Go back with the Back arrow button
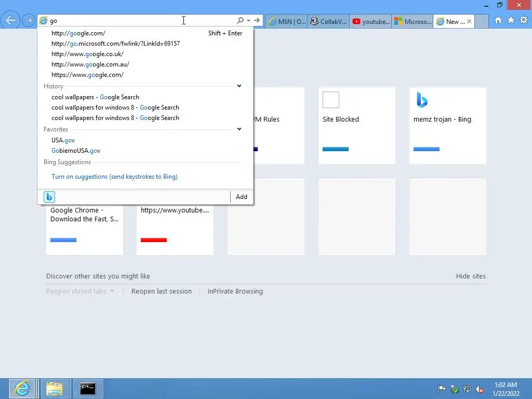Screen dimensions: 532x399 click(x=10, y=20)
